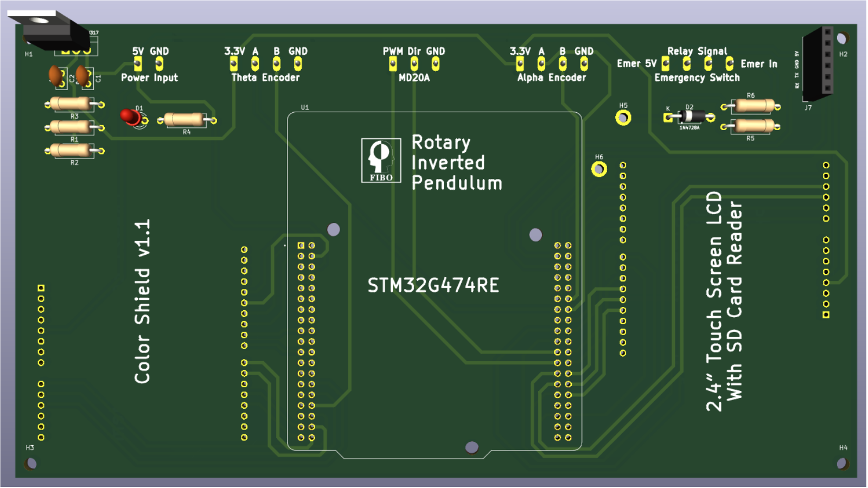The height and width of the screenshot is (488, 868).
Task: Click the H3 corner mounting hole
Action: click(x=31, y=463)
